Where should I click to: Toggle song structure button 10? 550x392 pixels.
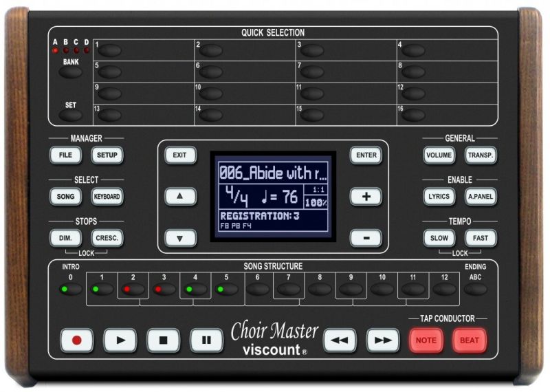pyautogui.click(x=382, y=290)
